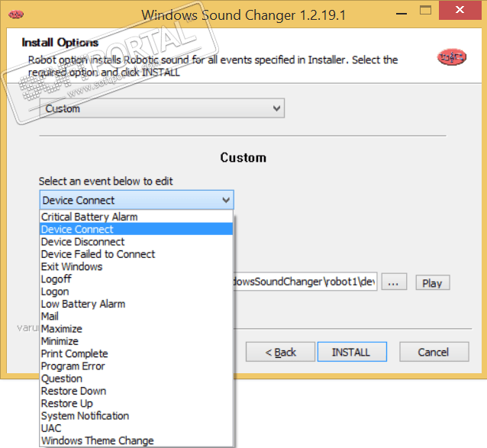Pick the Question event

[137, 378]
